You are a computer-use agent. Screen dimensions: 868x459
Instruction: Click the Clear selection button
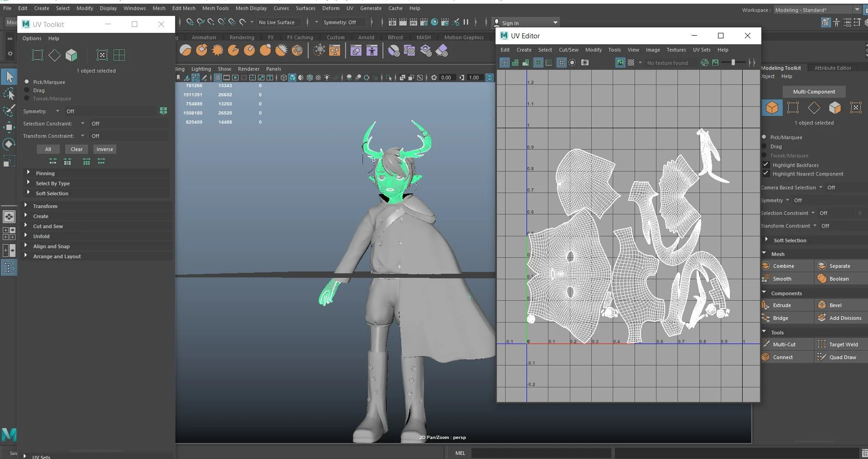(x=77, y=149)
